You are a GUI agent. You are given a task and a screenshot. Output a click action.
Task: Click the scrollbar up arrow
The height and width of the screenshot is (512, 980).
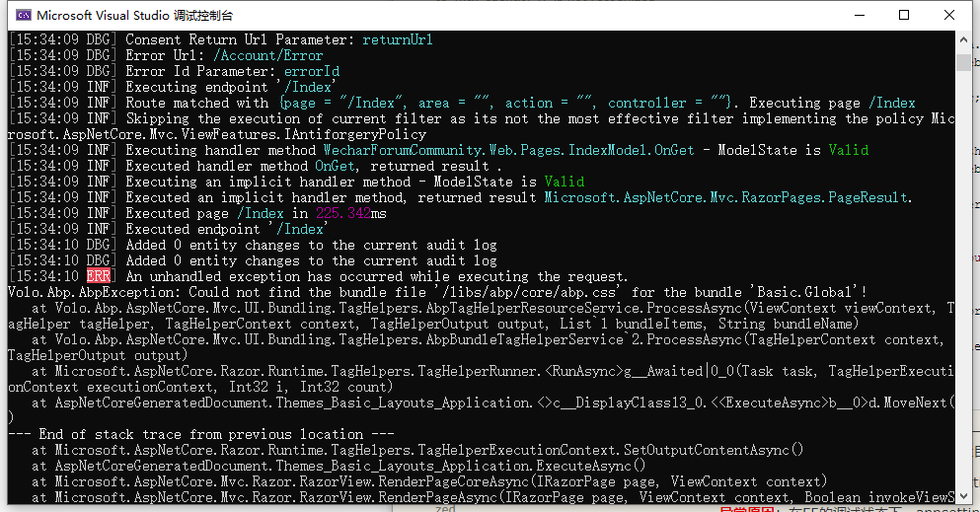(963, 39)
